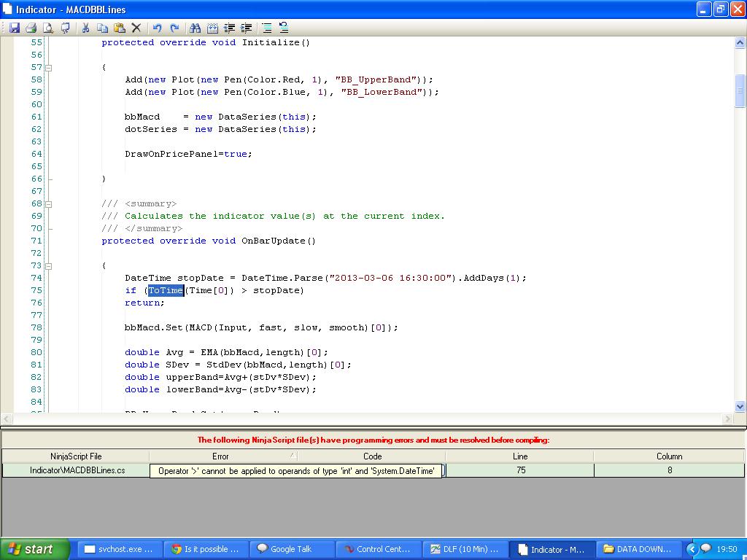Undo the last edit

[157, 28]
